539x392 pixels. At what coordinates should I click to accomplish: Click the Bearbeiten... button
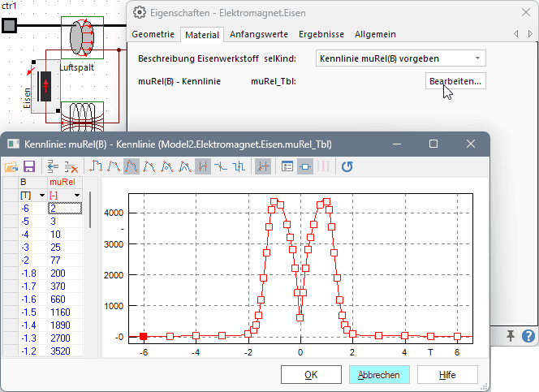455,81
